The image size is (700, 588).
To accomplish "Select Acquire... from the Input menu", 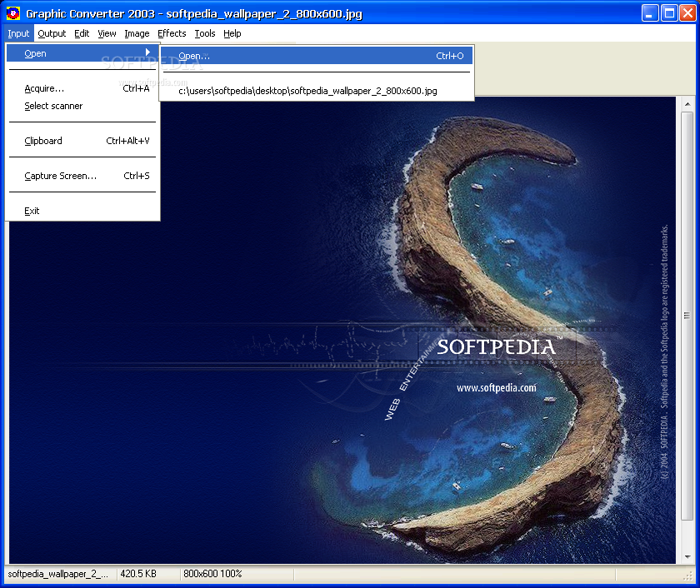I will pyautogui.click(x=44, y=88).
